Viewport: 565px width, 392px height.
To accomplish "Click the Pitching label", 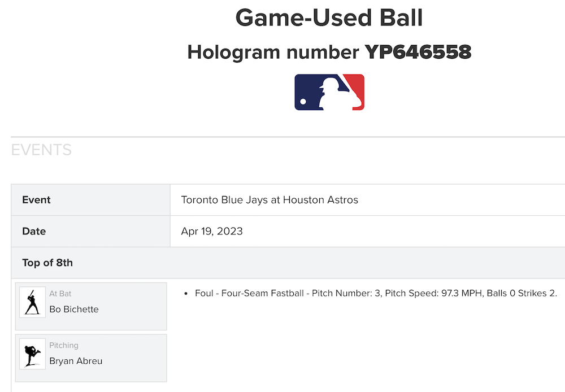I will 64,345.
